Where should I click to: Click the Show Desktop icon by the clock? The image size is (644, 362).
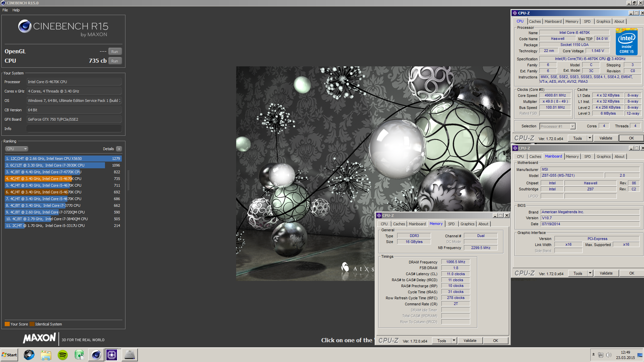[640, 355]
